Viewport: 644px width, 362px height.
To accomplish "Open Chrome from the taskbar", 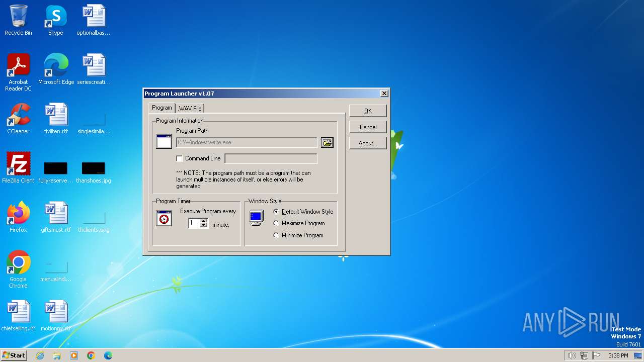I will click(91, 355).
